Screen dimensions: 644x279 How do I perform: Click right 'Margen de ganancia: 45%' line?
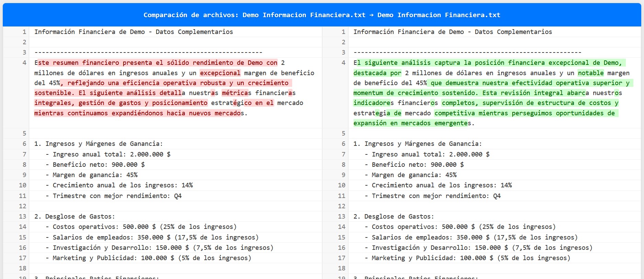tap(411, 175)
